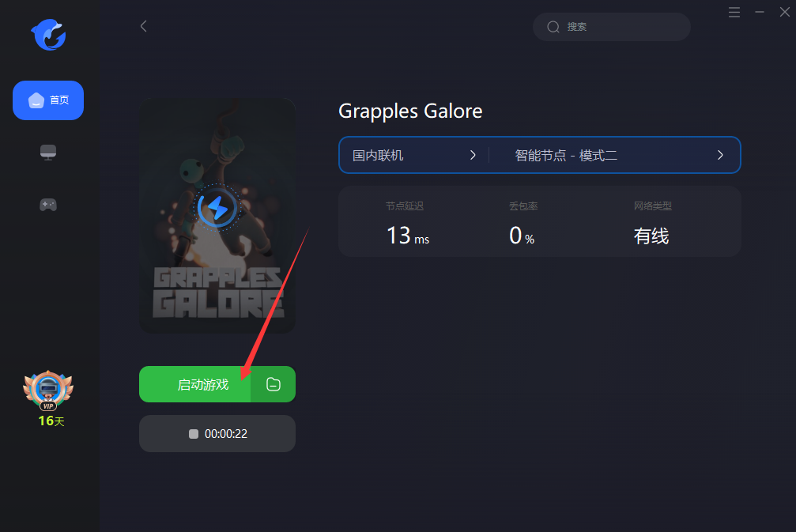Open the 智能节点 - 模式二 node dropdown
This screenshot has height=532, width=796.
point(614,156)
